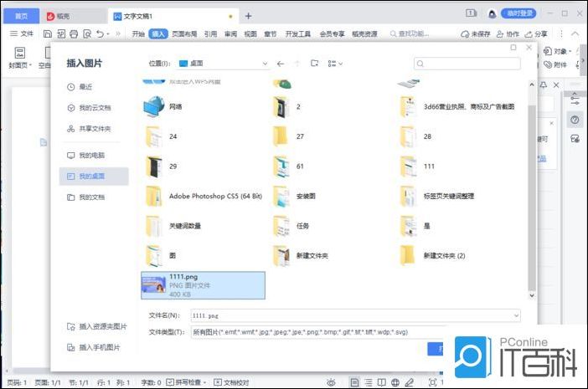Open the 拼写检查 dropdown arrow in status bar
Screen dimensions: 588x389
(204, 382)
